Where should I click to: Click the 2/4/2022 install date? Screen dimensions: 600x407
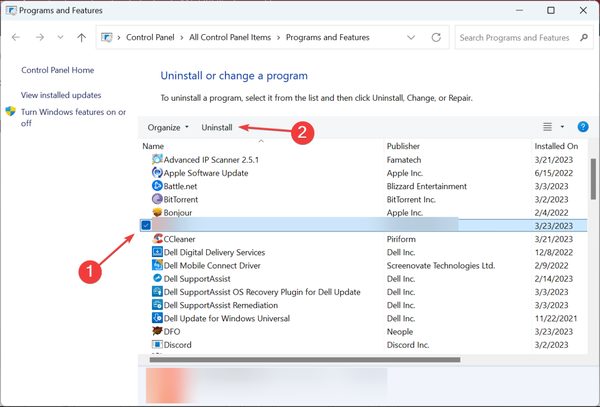tap(551, 213)
